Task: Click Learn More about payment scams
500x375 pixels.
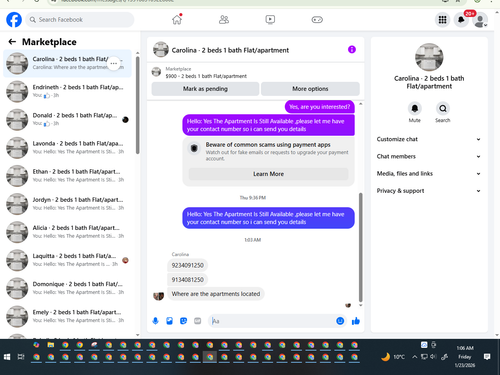Action: [268, 174]
